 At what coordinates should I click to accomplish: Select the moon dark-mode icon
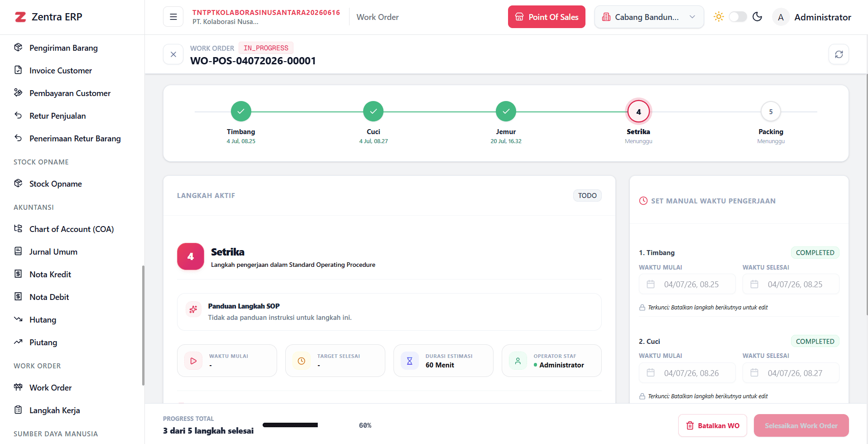pos(757,17)
